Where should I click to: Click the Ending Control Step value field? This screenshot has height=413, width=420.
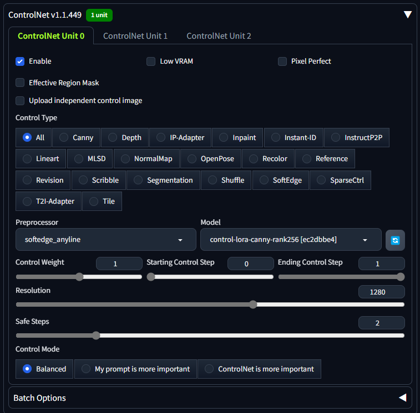click(381, 263)
